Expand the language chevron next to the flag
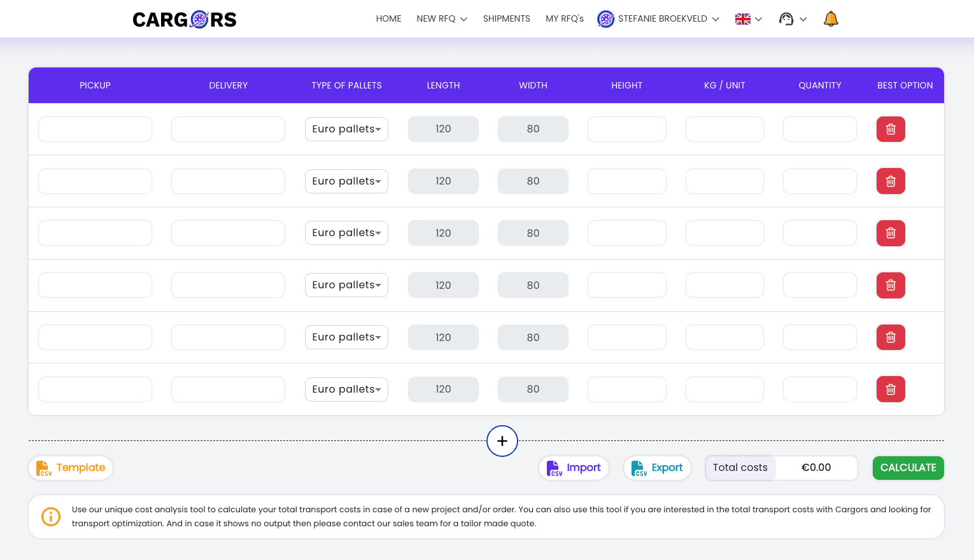 click(758, 19)
